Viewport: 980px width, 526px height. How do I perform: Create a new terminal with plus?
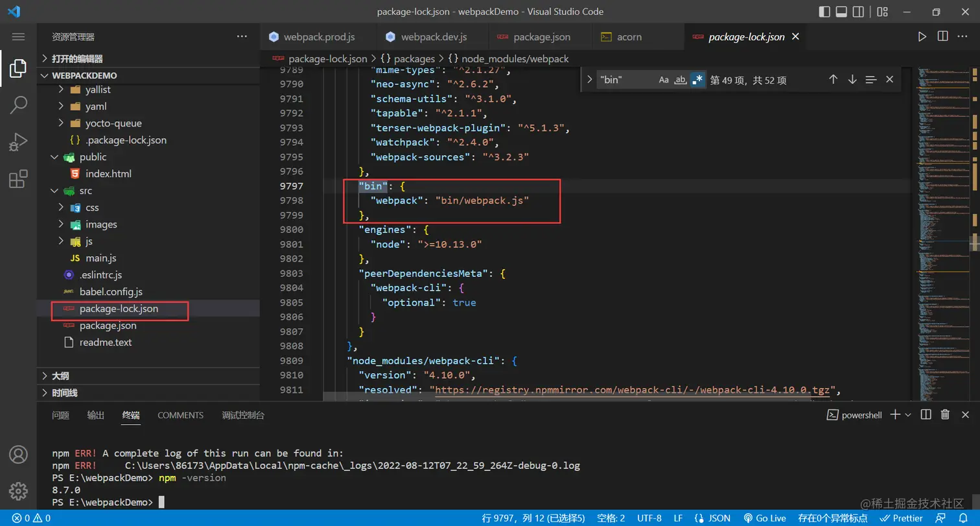tap(894, 414)
